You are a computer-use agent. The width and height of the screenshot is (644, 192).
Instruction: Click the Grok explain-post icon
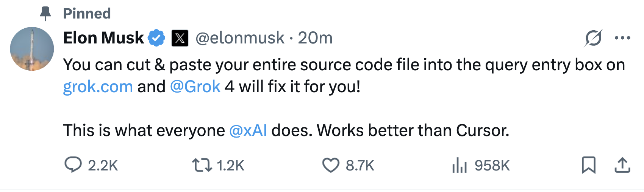[x=593, y=38]
